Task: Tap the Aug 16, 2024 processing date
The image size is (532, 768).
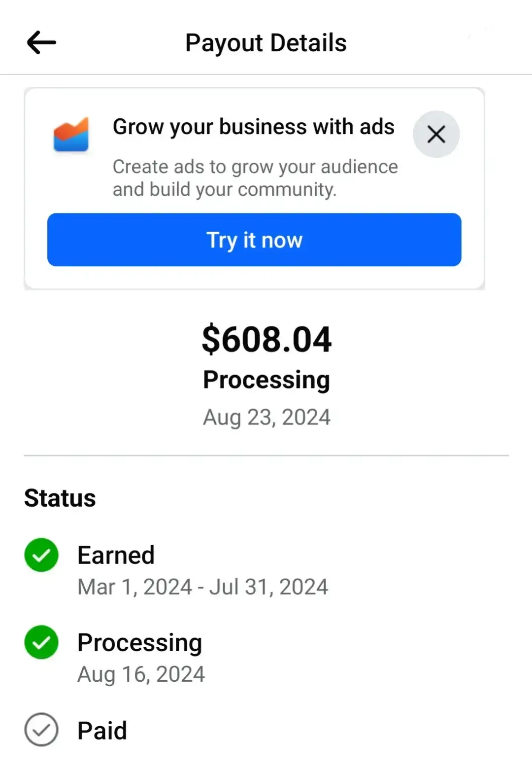Action: (x=141, y=674)
